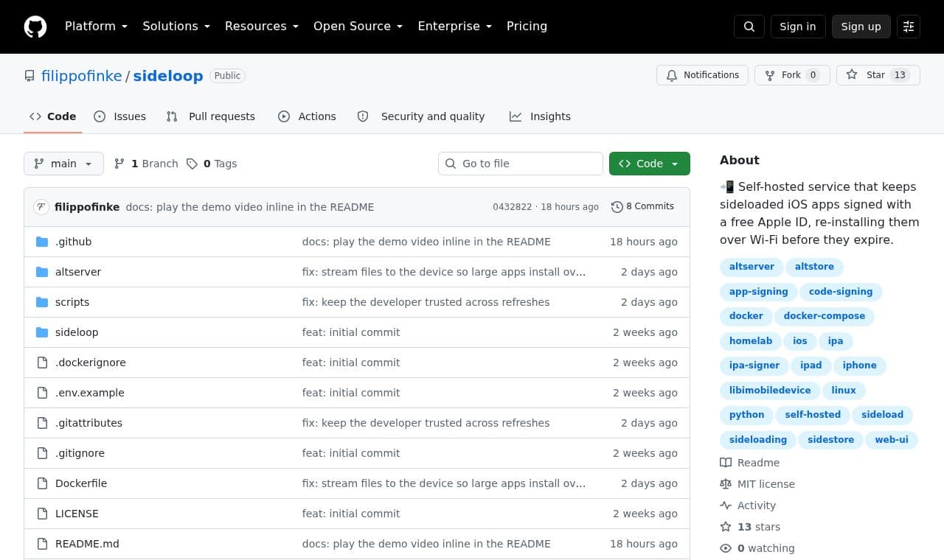Open the main branch selector dropdown

pyautogui.click(x=63, y=164)
